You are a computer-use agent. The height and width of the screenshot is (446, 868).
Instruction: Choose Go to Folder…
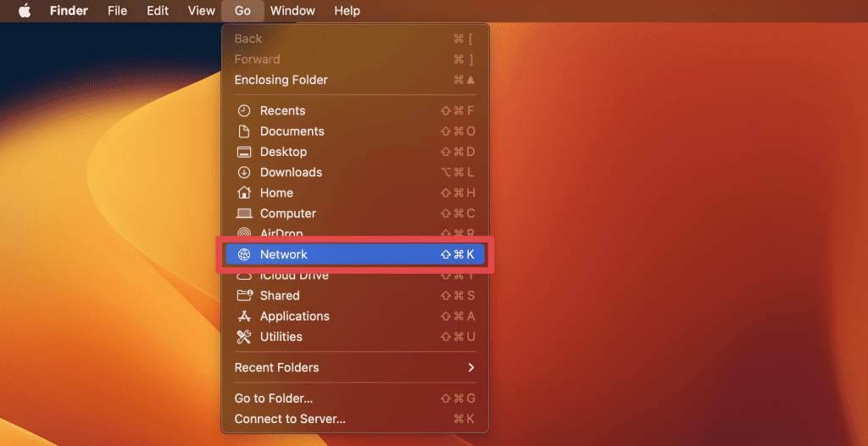[355, 399]
